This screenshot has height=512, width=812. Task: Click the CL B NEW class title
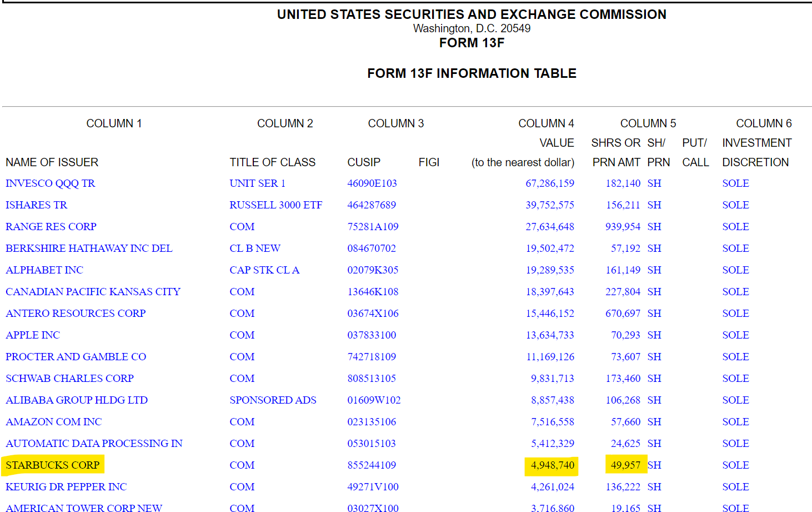(255, 248)
